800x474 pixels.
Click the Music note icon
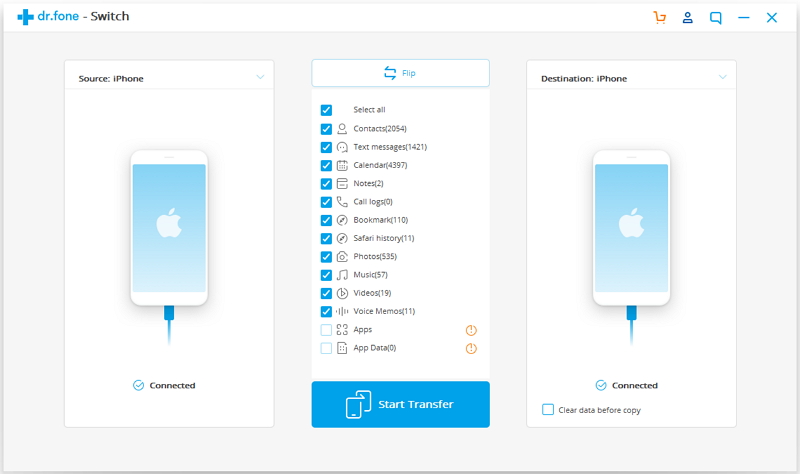pyautogui.click(x=342, y=275)
